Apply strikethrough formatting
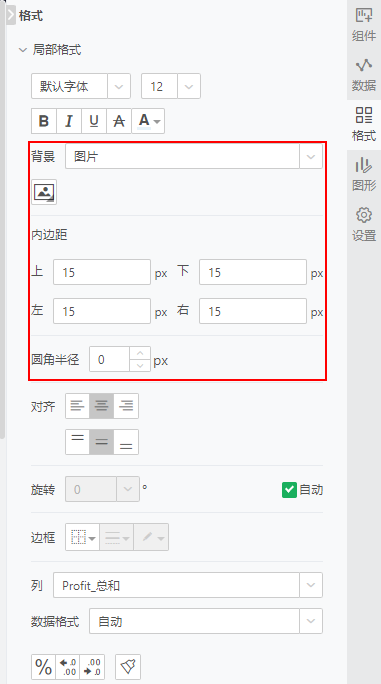The height and width of the screenshot is (684, 381). 119,121
